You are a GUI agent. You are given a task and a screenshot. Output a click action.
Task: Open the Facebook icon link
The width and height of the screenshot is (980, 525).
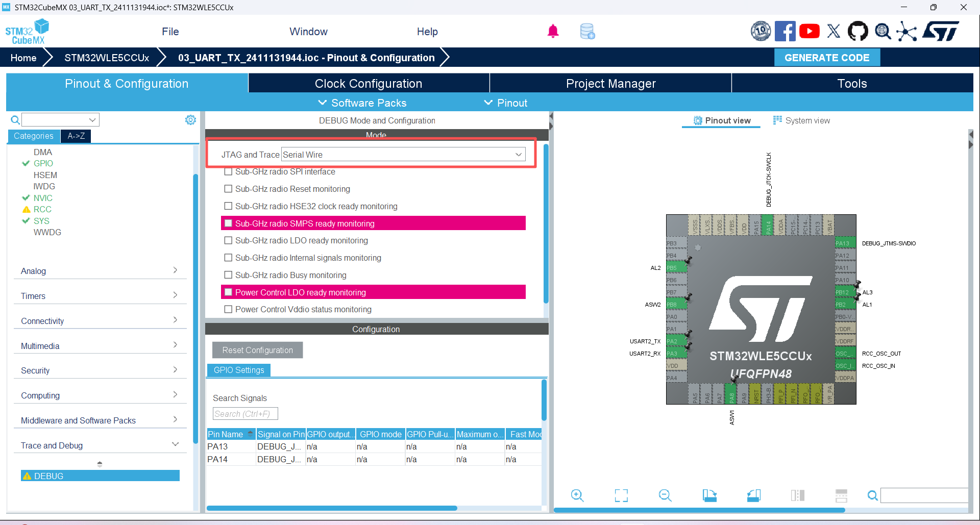(785, 31)
